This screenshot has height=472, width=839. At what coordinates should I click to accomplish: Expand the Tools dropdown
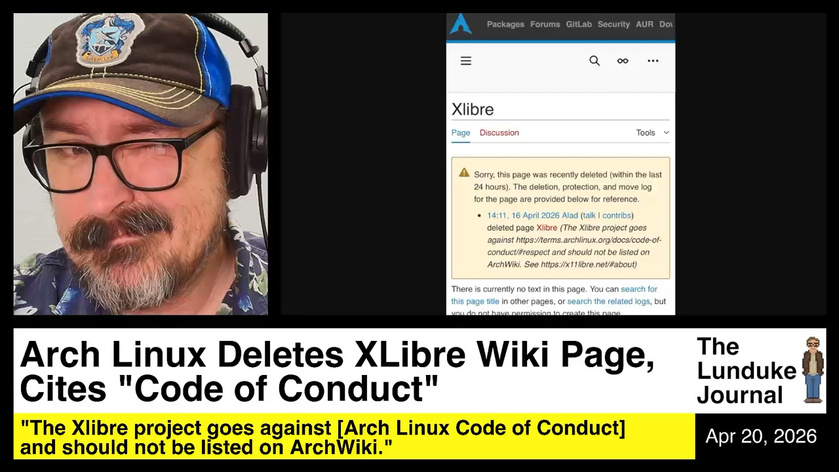point(652,133)
